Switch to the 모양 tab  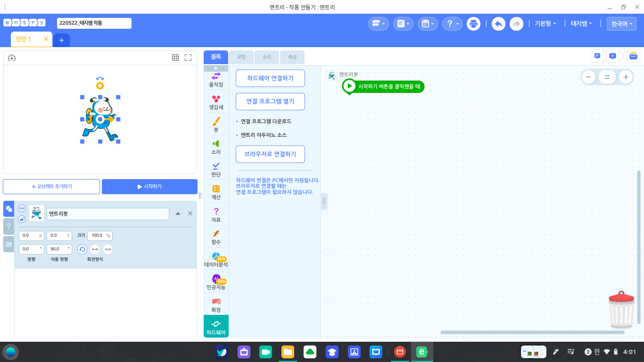pyautogui.click(x=241, y=57)
